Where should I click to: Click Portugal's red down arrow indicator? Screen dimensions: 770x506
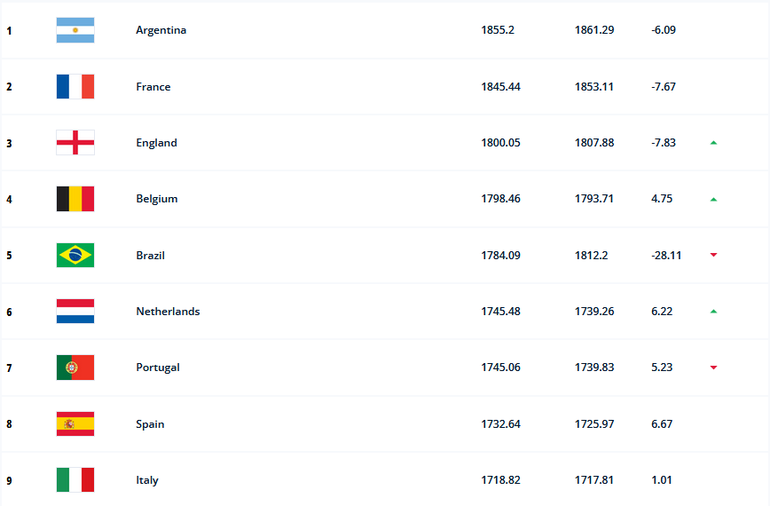click(713, 367)
